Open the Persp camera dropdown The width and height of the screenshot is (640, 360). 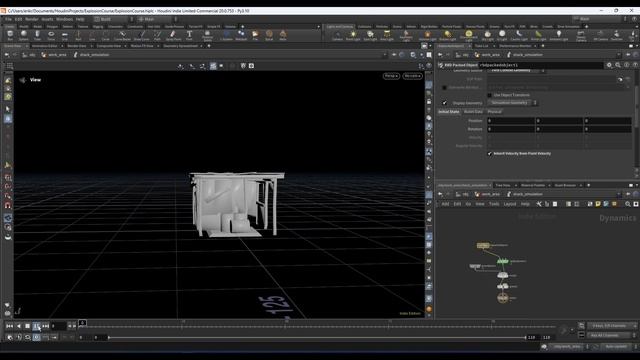coord(391,76)
